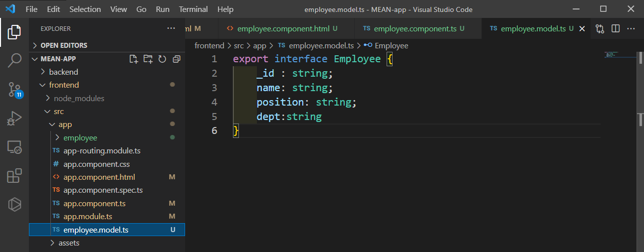The image size is (644, 252).
Task: Click app in the breadcrumb path
Action: [260, 45]
